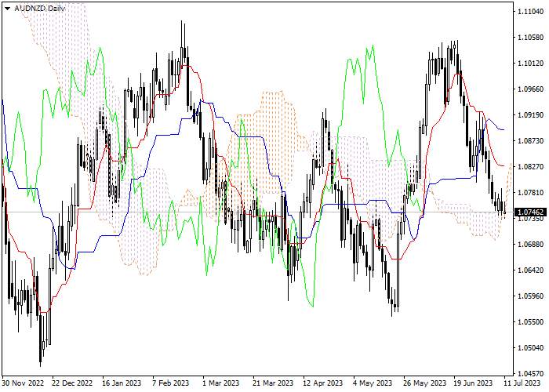Select the 1.10580 price axis label
The image size is (549, 392).
point(531,37)
